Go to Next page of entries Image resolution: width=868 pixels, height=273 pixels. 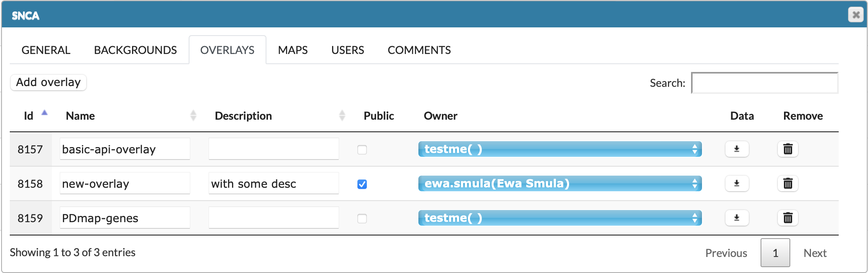[x=814, y=253]
